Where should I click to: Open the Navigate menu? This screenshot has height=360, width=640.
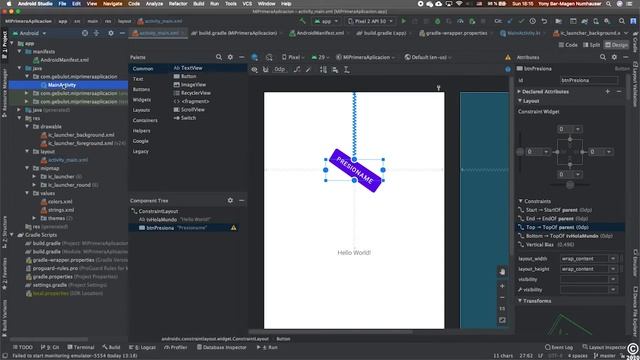[112, 4]
